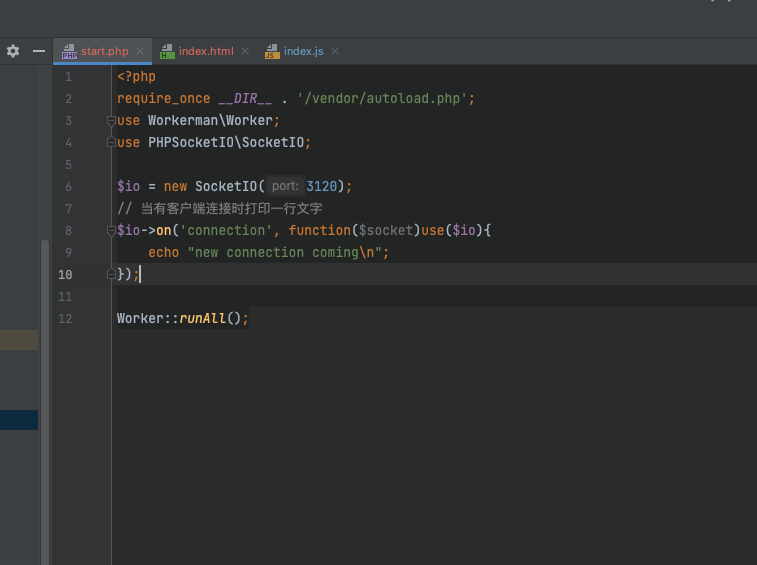Click the SocketIO constructor name on line 6
This screenshot has height=565, width=757.
[x=226, y=186]
